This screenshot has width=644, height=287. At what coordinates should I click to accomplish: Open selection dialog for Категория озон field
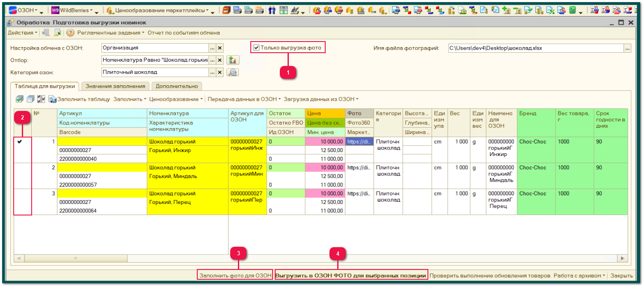[212, 72]
